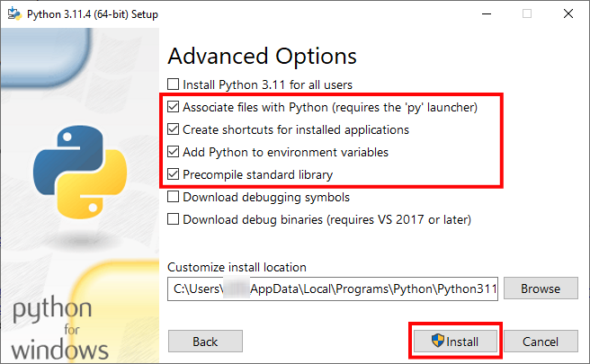Enable Install Python 3.11 for all users
Image resolution: width=590 pixels, height=364 pixels.
click(174, 84)
